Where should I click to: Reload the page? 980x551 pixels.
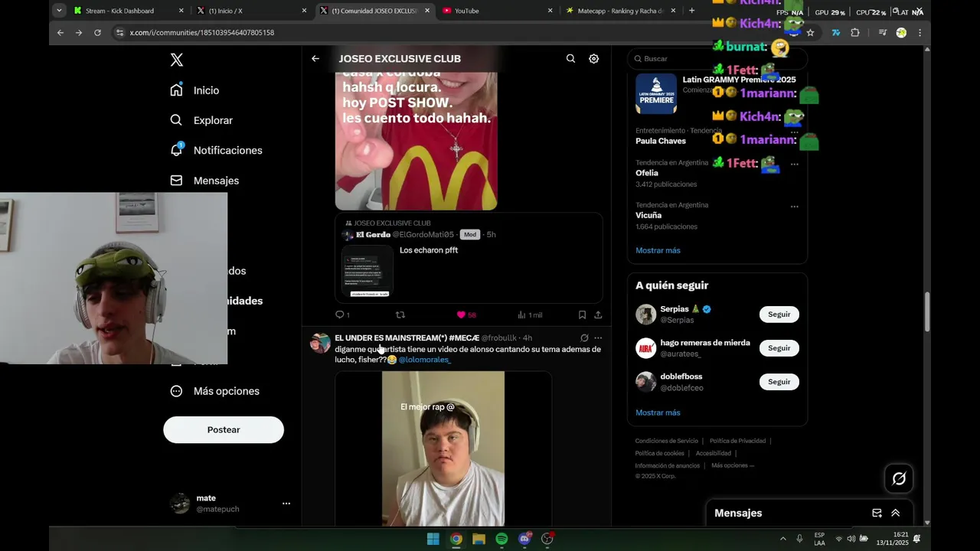point(97,33)
